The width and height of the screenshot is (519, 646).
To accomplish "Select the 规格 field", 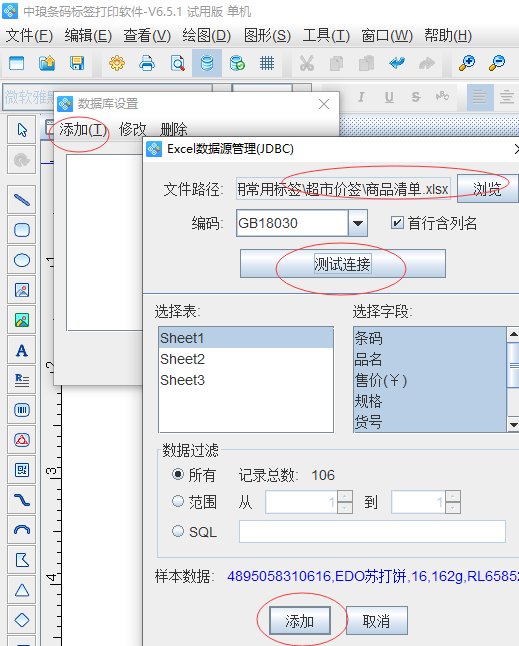I will coord(430,401).
